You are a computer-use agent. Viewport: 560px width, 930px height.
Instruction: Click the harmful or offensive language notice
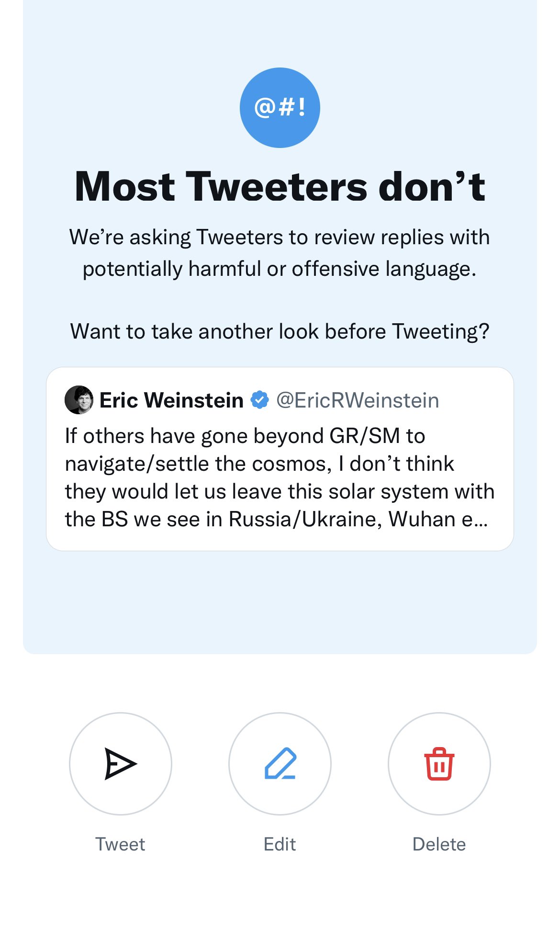point(280,253)
